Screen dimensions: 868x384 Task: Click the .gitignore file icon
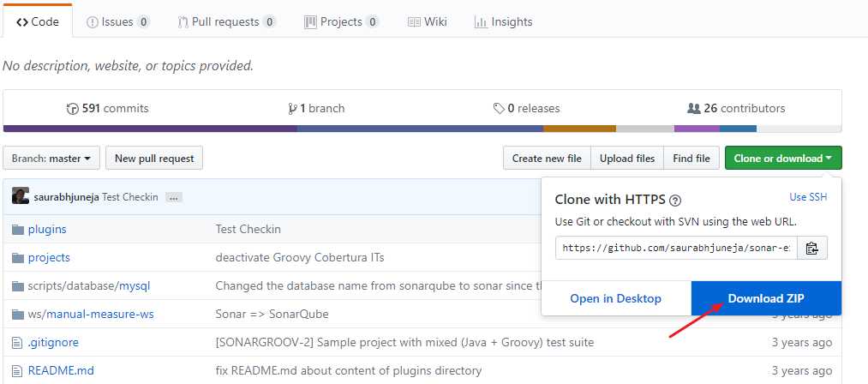pos(18,343)
